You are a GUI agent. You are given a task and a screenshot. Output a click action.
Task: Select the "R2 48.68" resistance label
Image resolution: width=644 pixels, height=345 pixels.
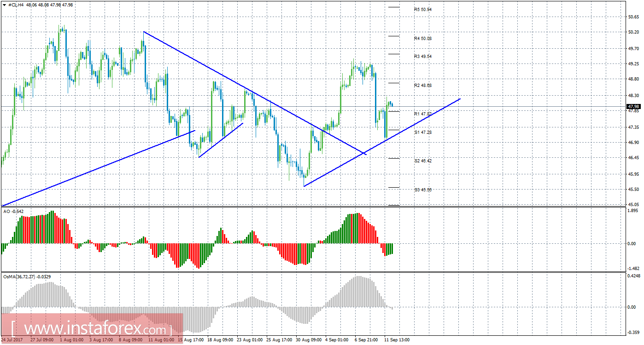click(x=423, y=86)
